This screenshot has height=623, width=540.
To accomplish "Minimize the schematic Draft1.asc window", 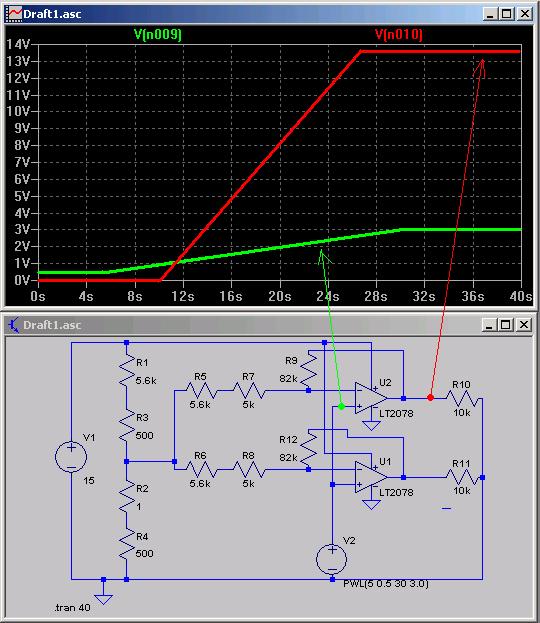I will pyautogui.click(x=489, y=325).
